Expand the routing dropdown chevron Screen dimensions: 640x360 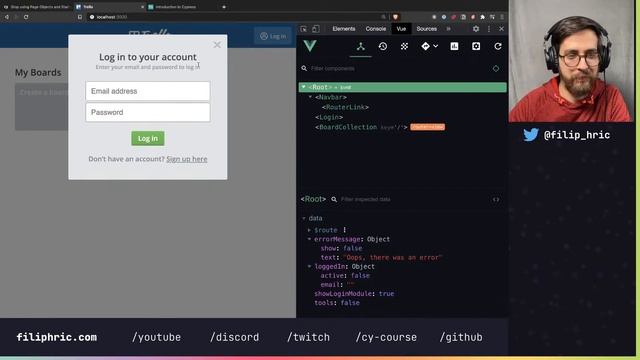(x=436, y=47)
